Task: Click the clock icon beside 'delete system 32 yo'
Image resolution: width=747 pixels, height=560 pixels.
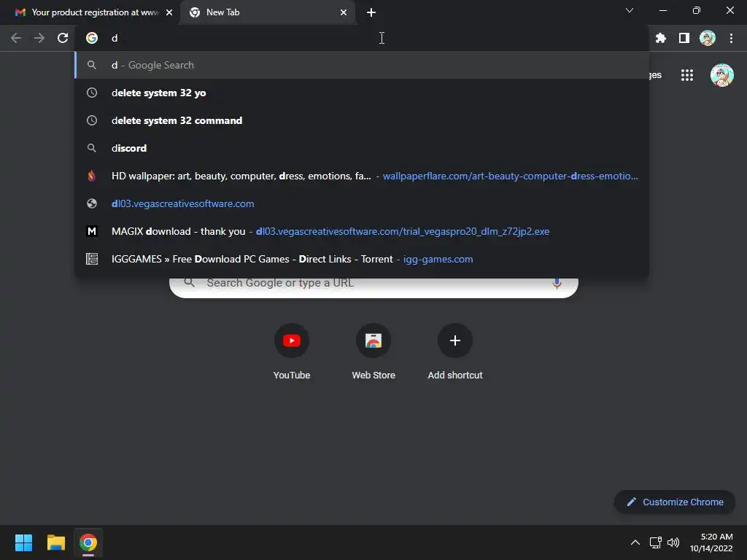Action: point(92,93)
